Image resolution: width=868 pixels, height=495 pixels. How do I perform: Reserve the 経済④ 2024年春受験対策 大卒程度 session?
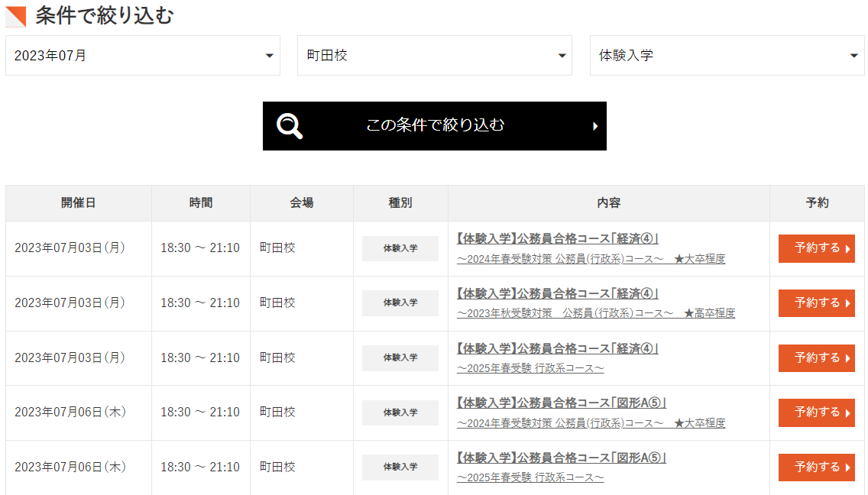point(817,248)
